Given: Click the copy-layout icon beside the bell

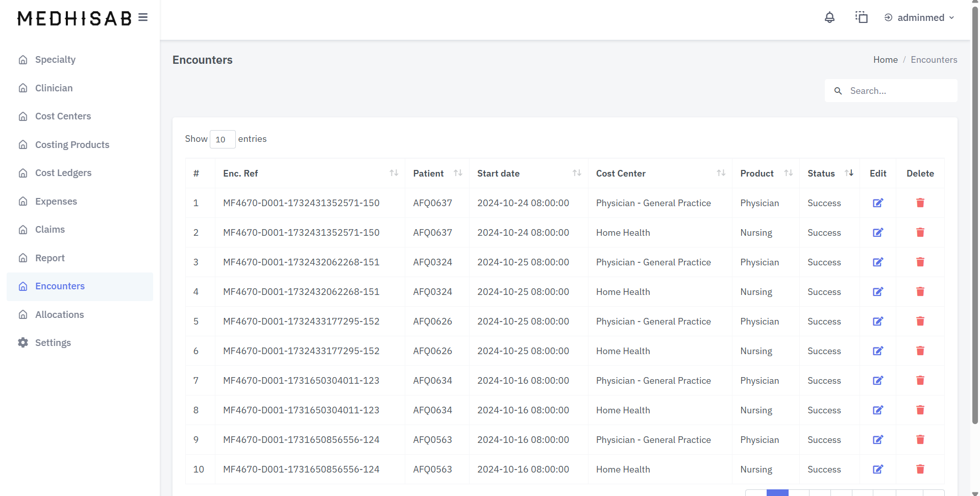Looking at the screenshot, I should (861, 18).
